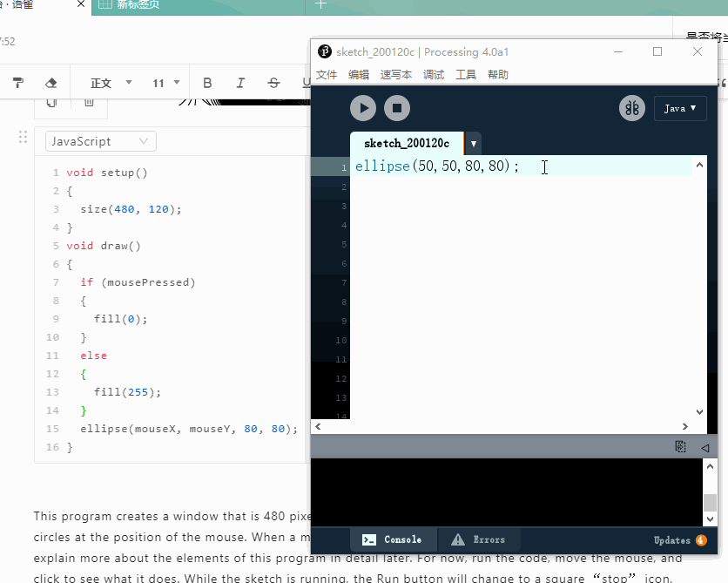728x583 pixels.
Task: Click the editor scroll down arrow
Action: pos(699,411)
